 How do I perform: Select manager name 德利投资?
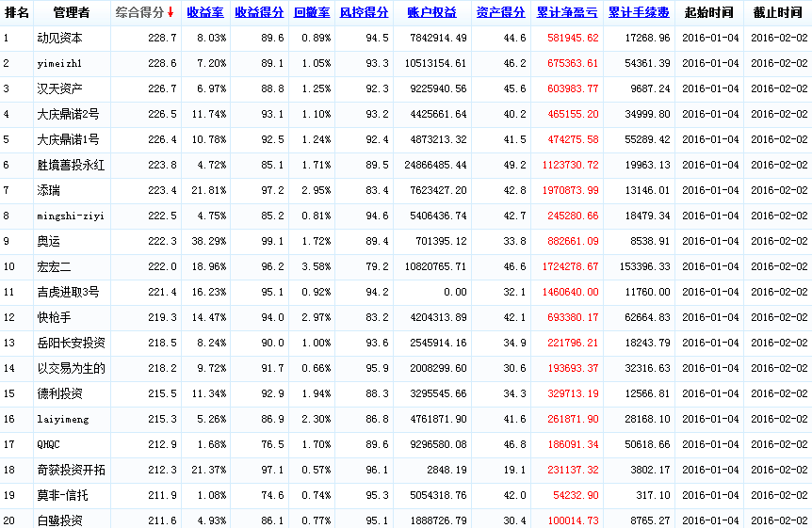(x=59, y=393)
